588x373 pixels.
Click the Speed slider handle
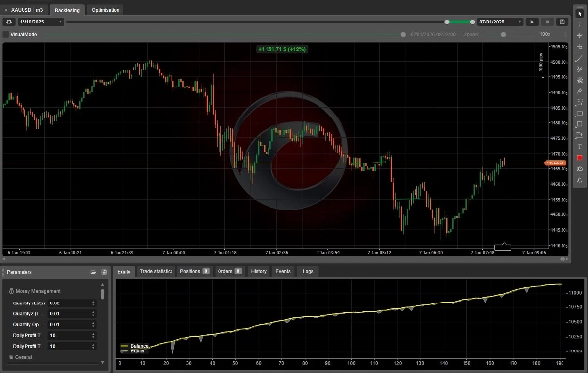tap(504, 34)
